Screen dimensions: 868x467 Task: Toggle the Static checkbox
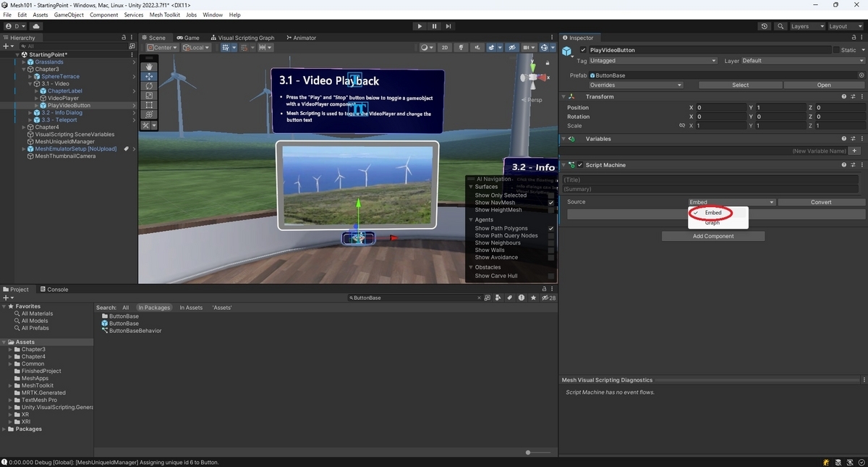835,50
